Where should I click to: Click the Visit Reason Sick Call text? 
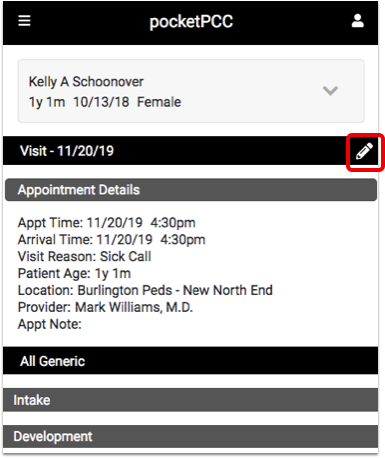click(85, 256)
